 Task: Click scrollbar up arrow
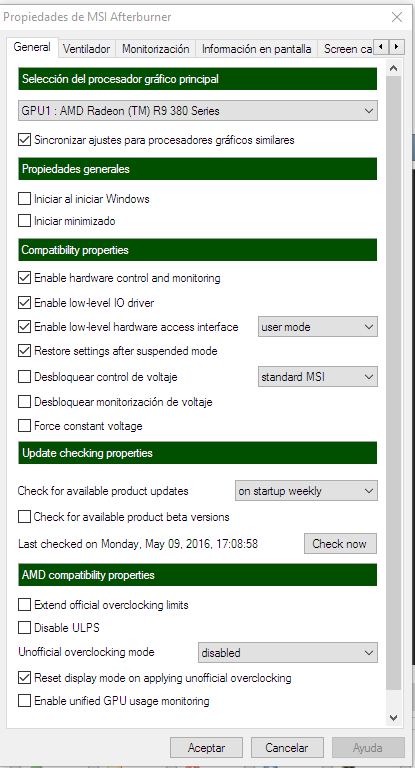tap(393, 69)
